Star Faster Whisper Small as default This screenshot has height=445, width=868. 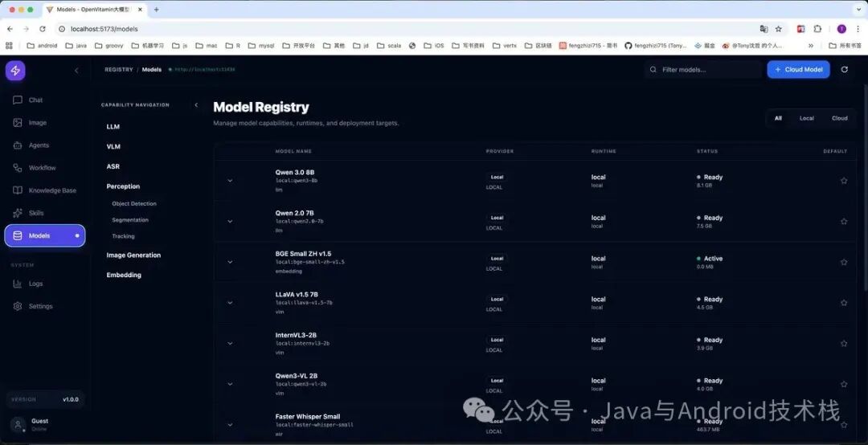[x=844, y=425]
